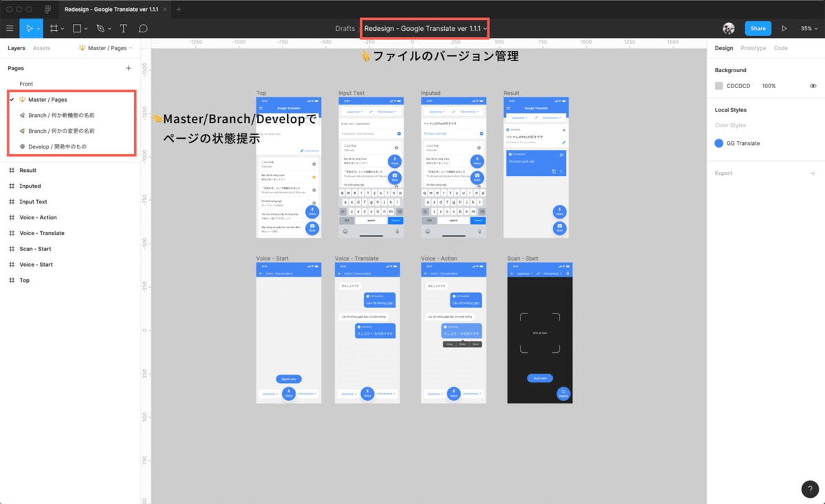Select the Move tool arrow
The height and width of the screenshot is (504, 825).
coord(29,28)
